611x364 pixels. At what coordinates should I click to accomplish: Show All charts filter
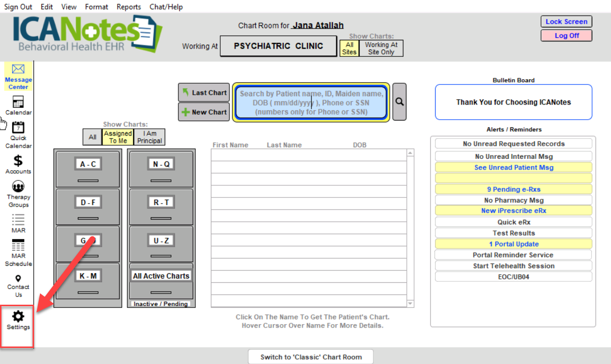click(92, 137)
